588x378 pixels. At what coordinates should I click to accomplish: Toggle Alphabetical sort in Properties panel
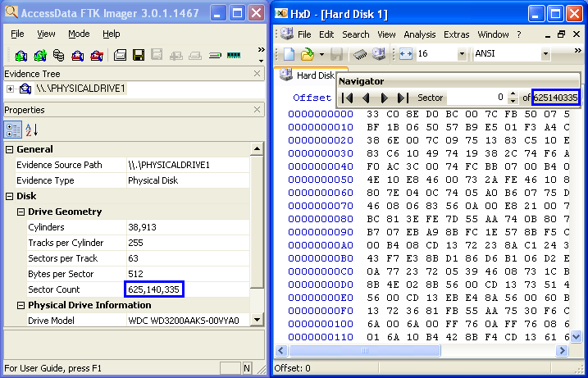pyautogui.click(x=32, y=130)
